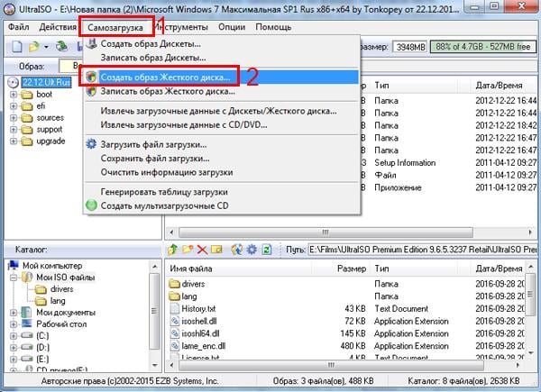Click the green up-folder arrow in local toolbar
The height and width of the screenshot is (392, 541).
[x=174, y=249]
